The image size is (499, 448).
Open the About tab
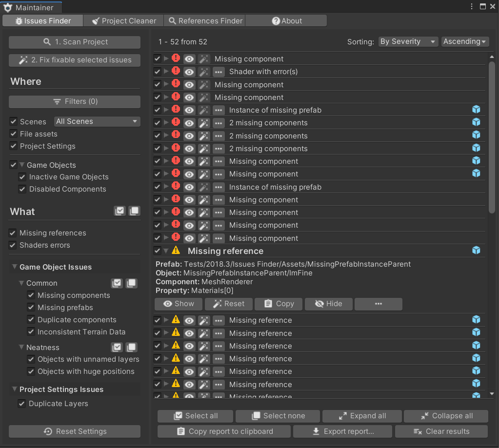286,20
